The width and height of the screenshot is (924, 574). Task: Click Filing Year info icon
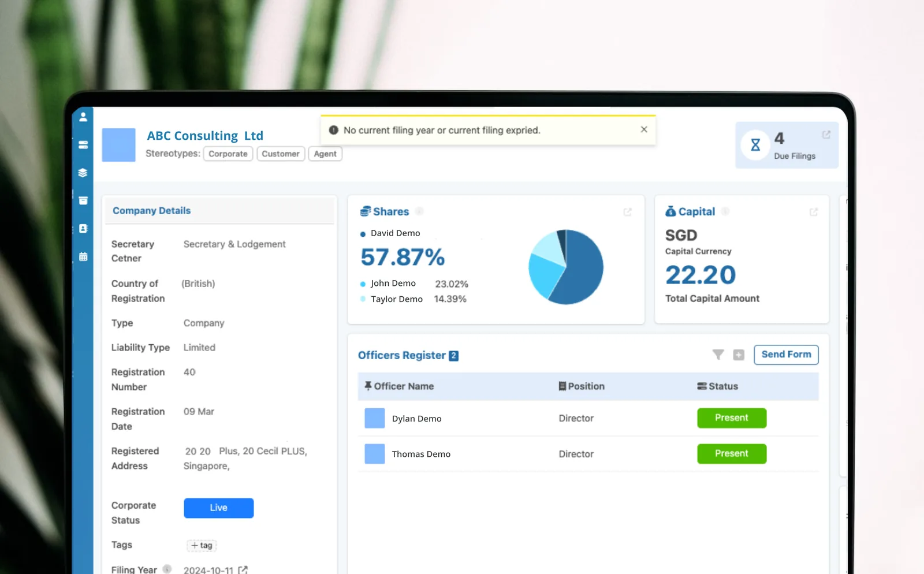[167, 569]
